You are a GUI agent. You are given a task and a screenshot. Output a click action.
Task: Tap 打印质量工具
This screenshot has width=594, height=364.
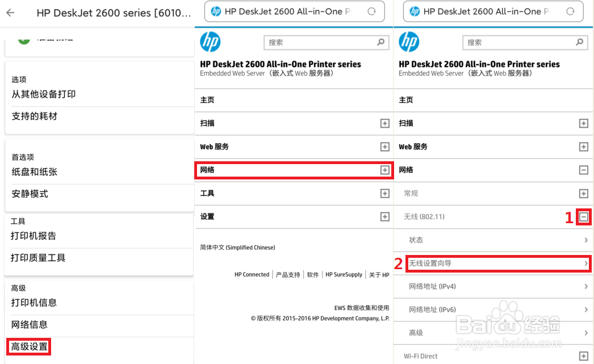[38, 258]
